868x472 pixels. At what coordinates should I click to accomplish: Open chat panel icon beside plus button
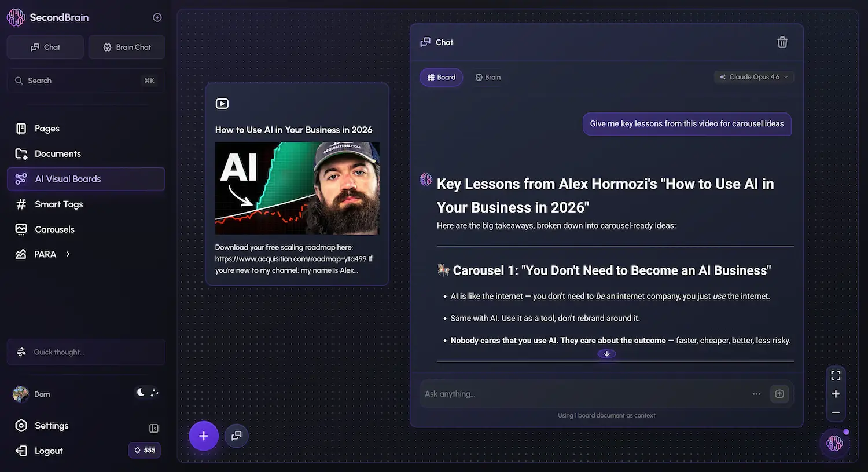click(x=237, y=436)
